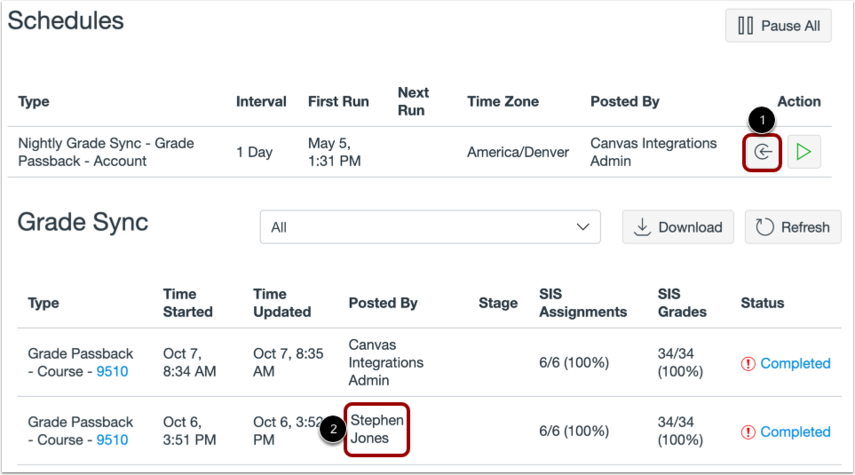
Task: Click the Pause All button
Action: coord(778,26)
